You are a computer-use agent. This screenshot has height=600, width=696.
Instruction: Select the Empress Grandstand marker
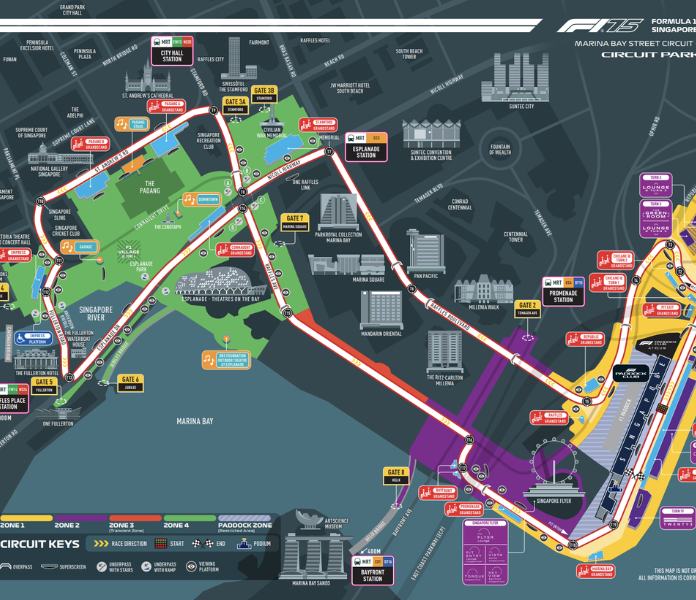(14, 255)
